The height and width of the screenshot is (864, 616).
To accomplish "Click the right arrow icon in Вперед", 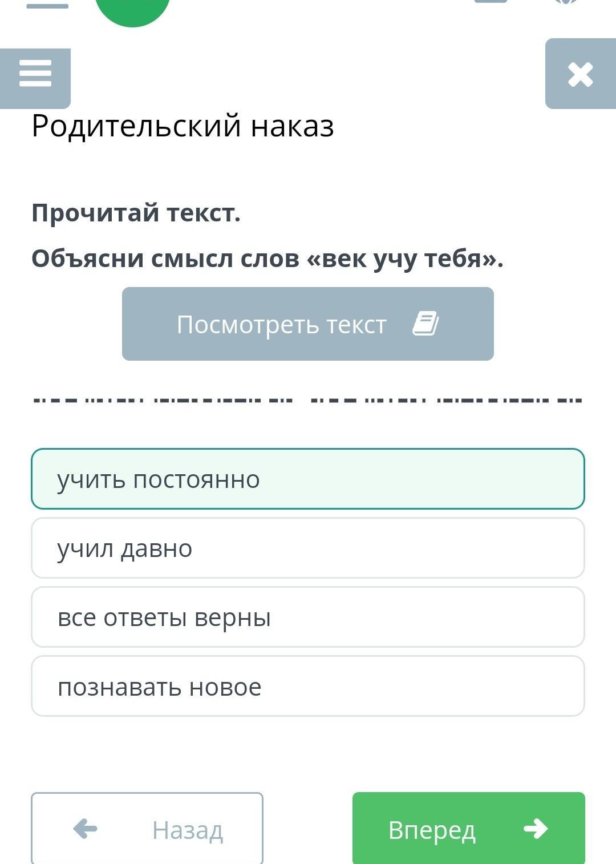I will click(x=536, y=829).
